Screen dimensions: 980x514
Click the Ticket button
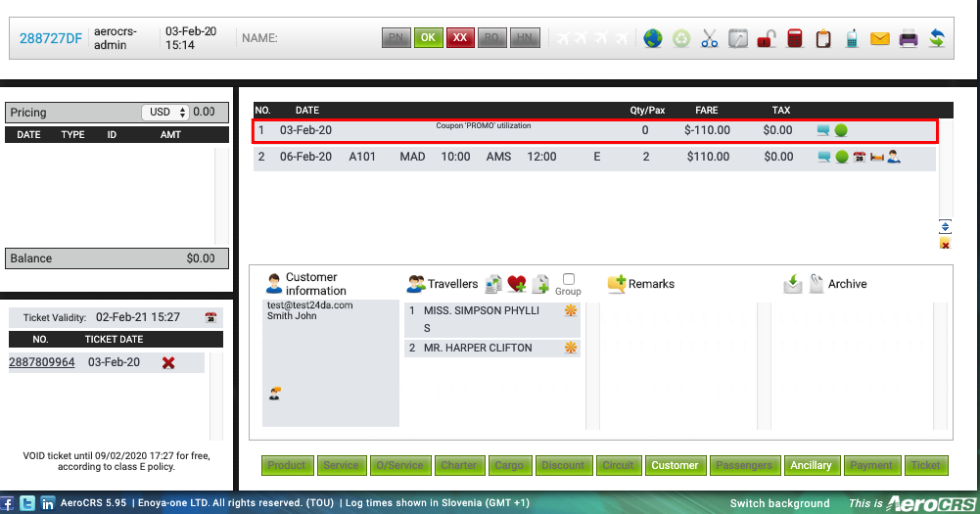tap(925, 465)
